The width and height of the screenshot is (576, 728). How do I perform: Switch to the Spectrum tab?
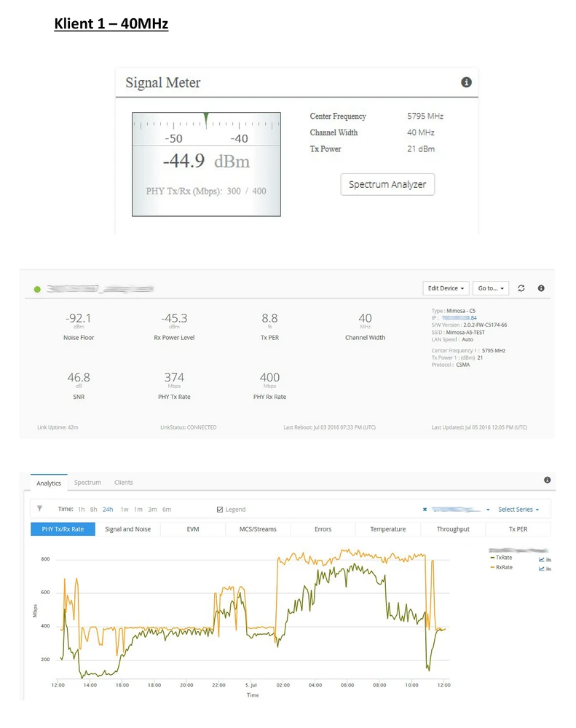click(x=87, y=483)
